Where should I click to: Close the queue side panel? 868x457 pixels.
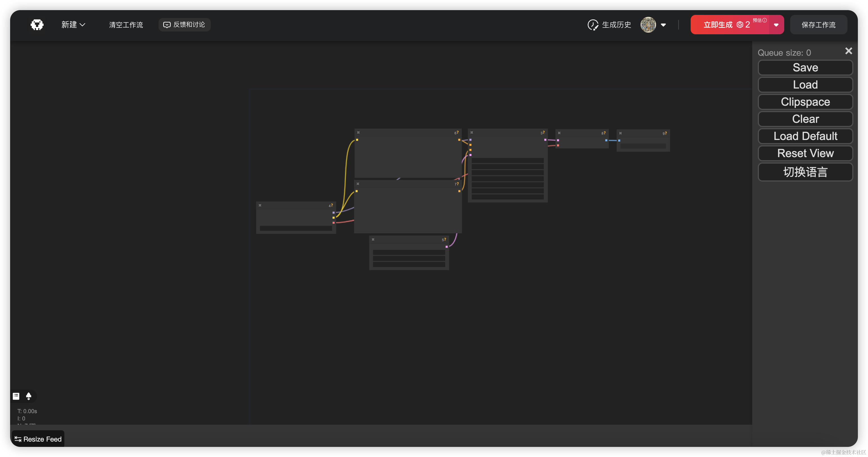(x=848, y=51)
